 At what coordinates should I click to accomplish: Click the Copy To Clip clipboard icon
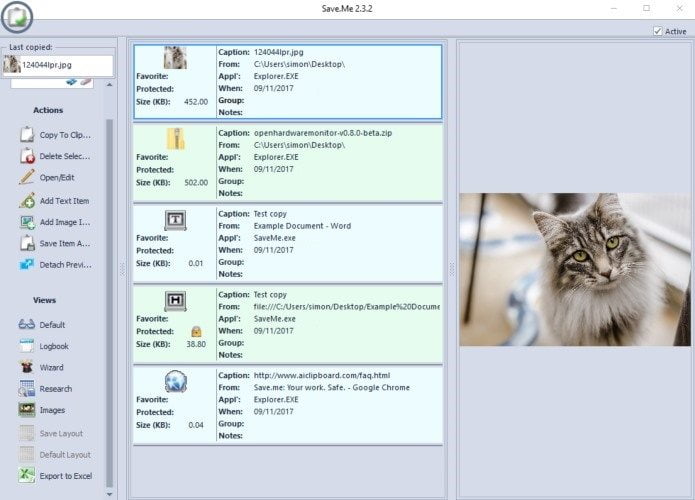(27, 134)
